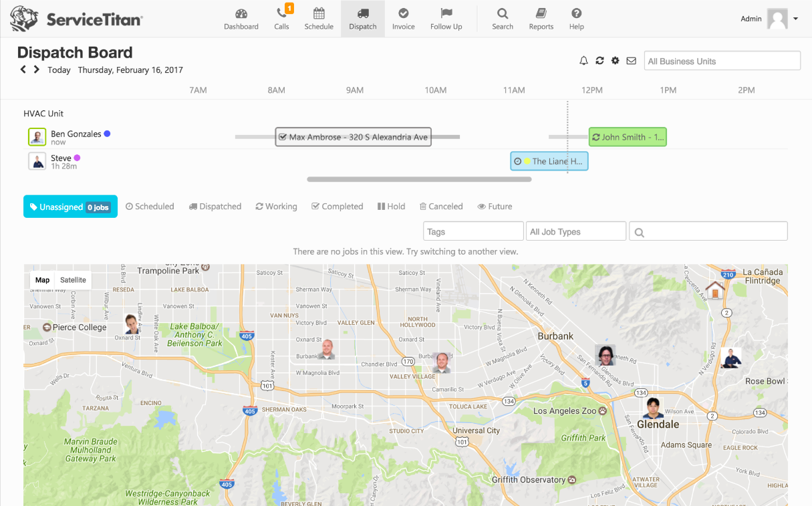Select the Unassigned jobs tab
The height and width of the screenshot is (506, 812).
click(x=70, y=207)
